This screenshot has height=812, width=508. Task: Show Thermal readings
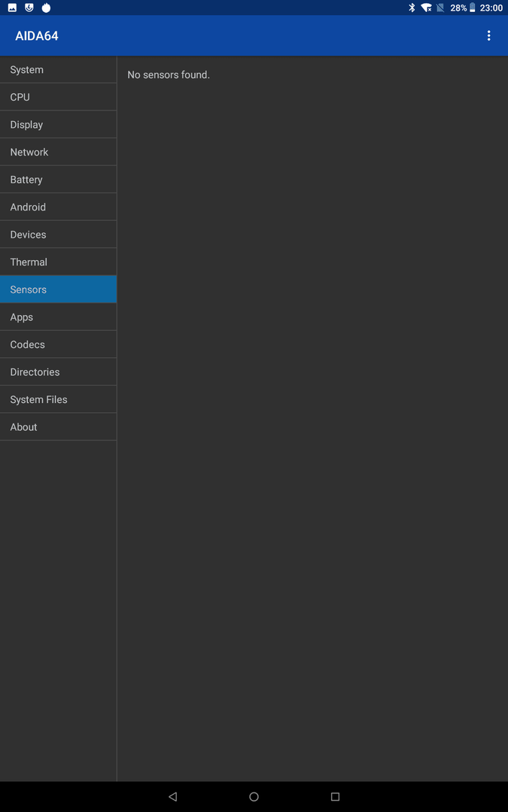[x=58, y=262]
